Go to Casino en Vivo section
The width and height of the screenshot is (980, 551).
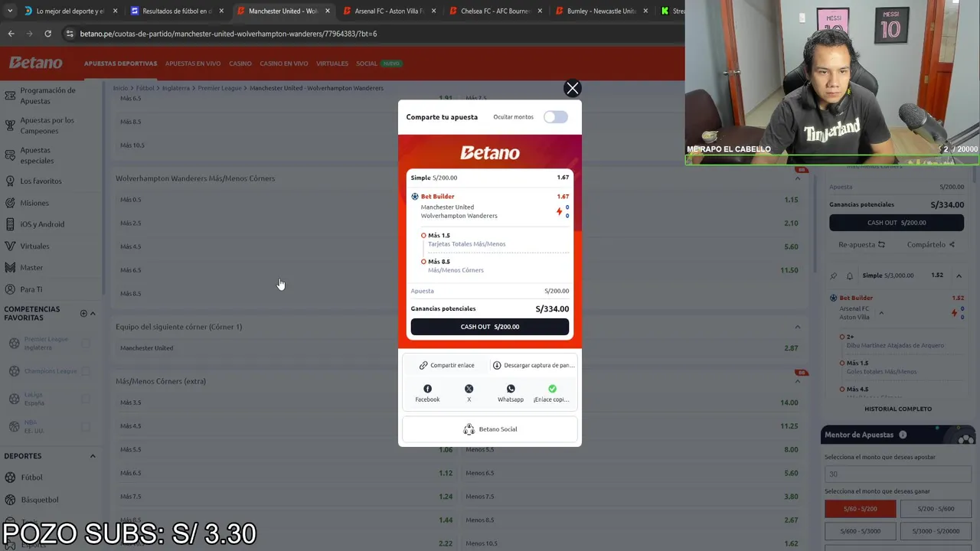284,64
